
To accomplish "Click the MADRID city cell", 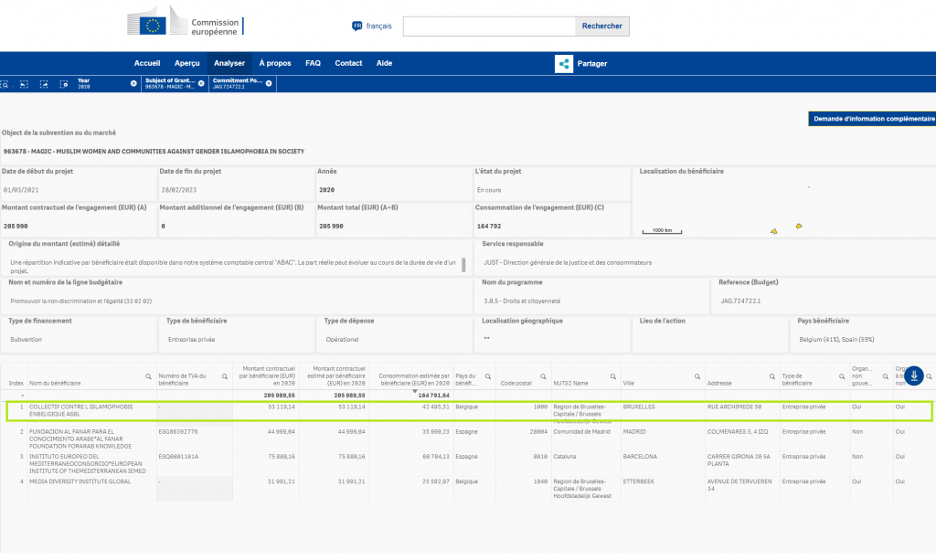I will [x=634, y=432].
